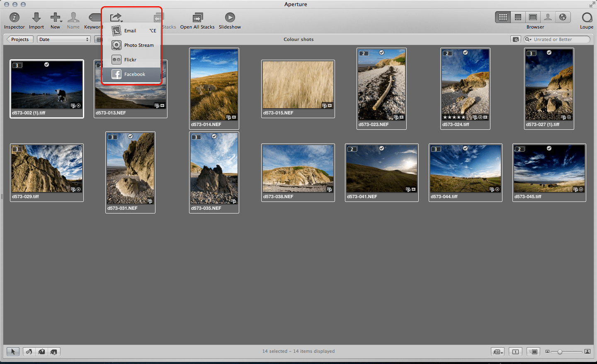597x364 pixels.
Task: Start a Slideshow from the toolbar
Action: coord(230,17)
